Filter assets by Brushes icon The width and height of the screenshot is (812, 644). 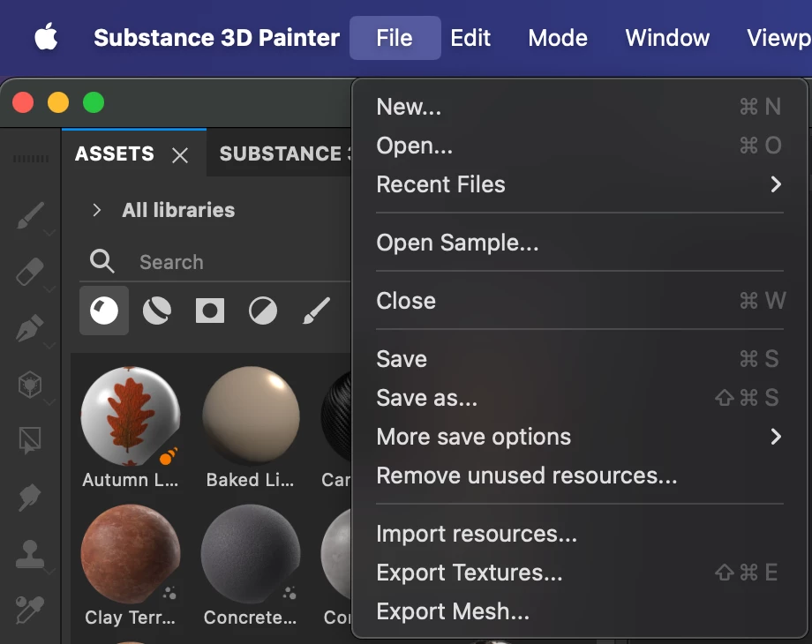pyautogui.click(x=316, y=311)
